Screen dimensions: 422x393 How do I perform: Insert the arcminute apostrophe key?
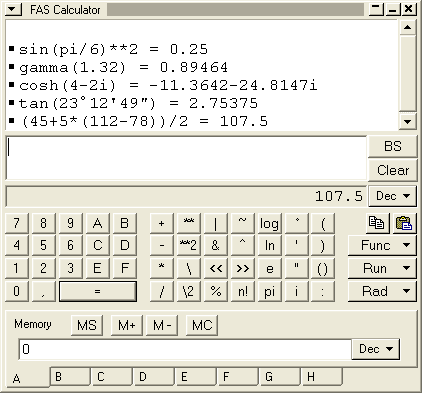point(296,246)
